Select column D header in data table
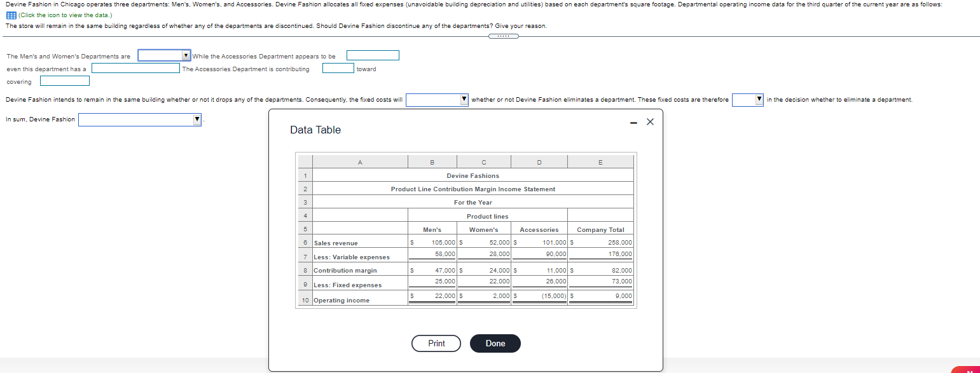 click(x=539, y=162)
